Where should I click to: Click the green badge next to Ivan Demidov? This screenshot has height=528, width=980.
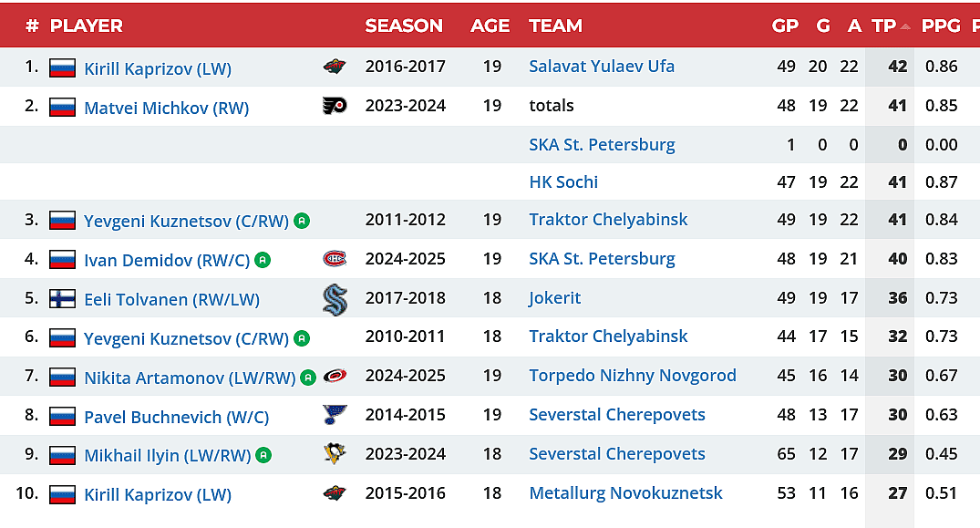(x=263, y=260)
